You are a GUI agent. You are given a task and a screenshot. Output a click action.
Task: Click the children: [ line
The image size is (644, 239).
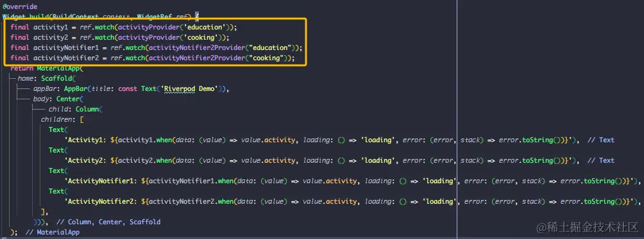click(62, 119)
